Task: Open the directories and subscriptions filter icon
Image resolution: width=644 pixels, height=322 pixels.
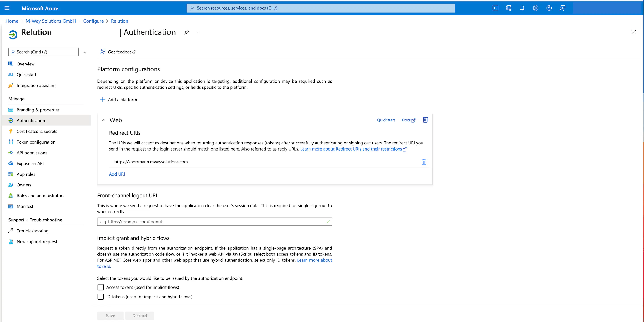Action: click(508, 8)
